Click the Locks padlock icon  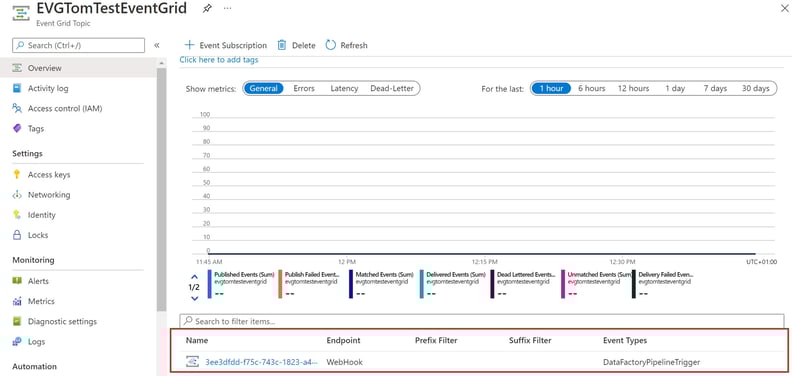pyautogui.click(x=17, y=235)
